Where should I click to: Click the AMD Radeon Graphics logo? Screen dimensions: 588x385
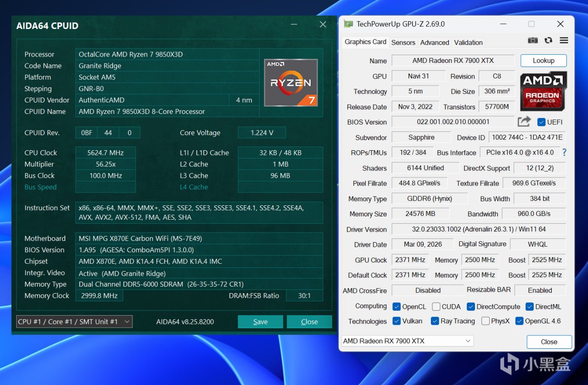pos(543,91)
